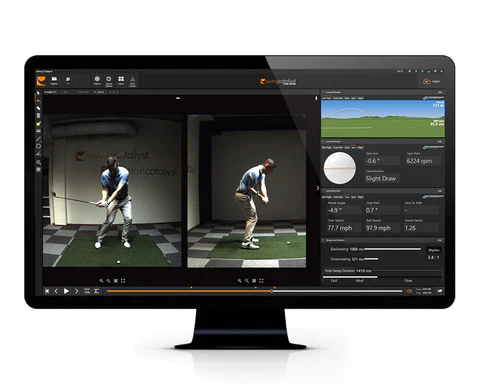Jump to the first frame of video

pos(47,291)
